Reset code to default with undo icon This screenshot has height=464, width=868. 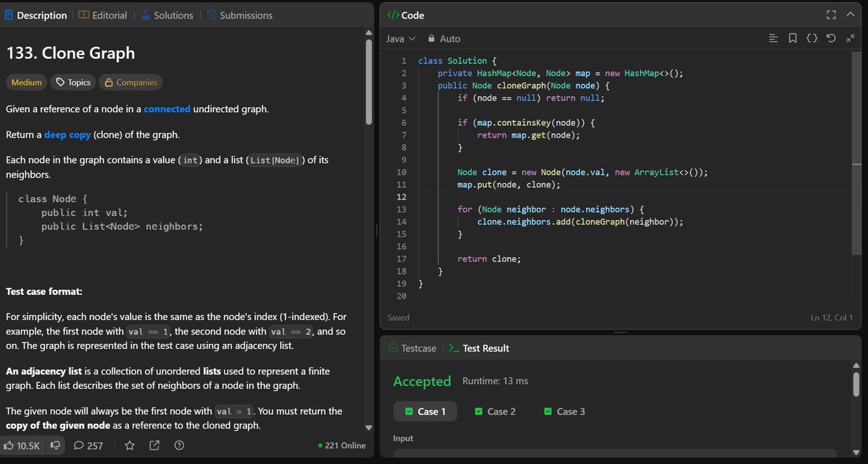click(831, 38)
